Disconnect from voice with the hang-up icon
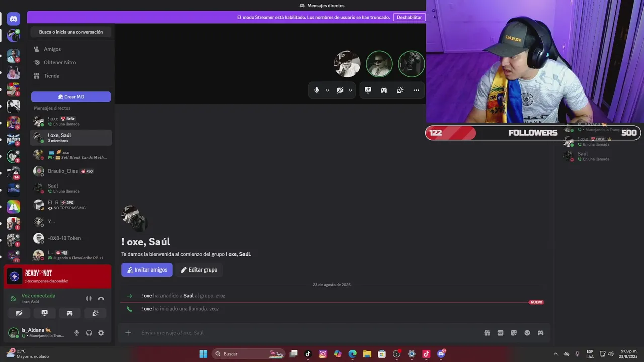 (x=101, y=298)
